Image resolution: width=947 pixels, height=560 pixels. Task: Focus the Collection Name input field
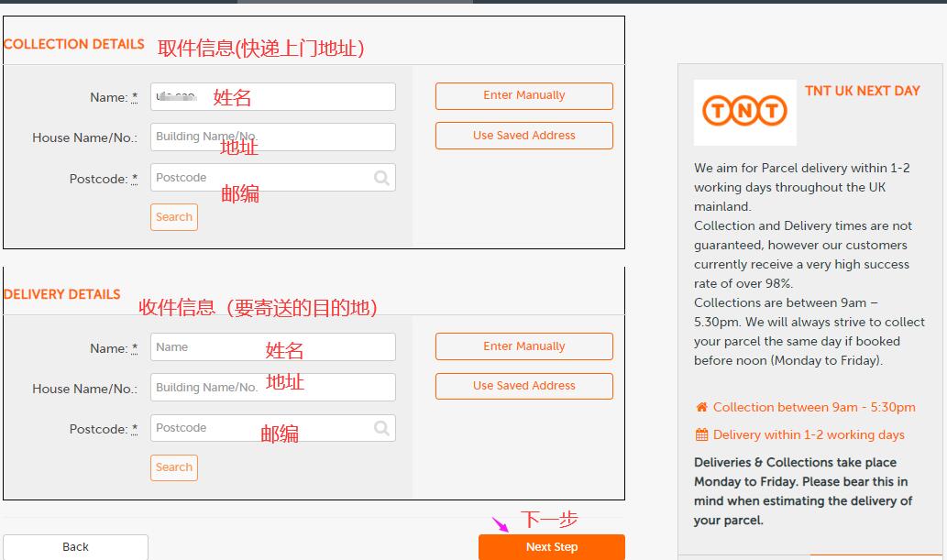pyautogui.click(x=272, y=96)
